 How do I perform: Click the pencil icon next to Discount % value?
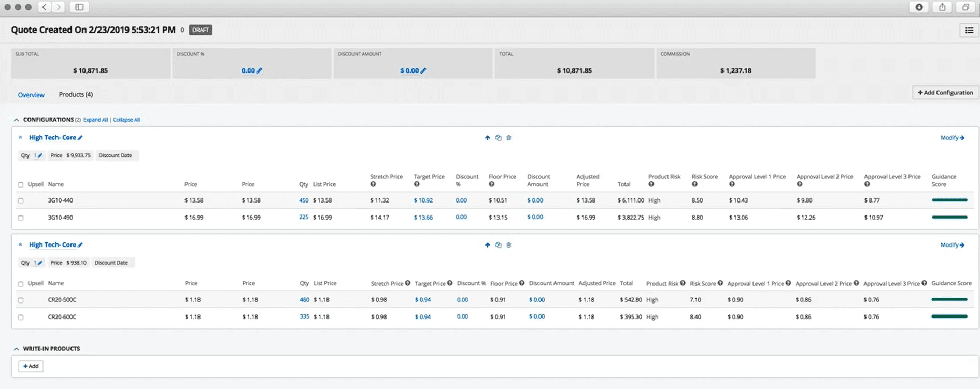coord(259,71)
